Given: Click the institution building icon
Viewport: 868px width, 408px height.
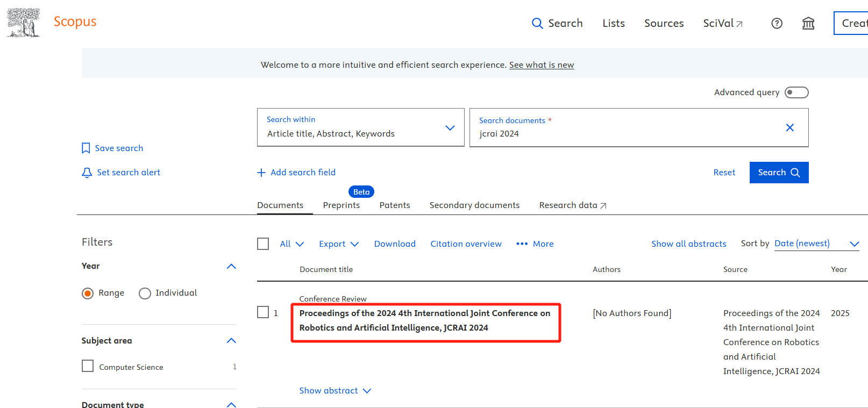Looking at the screenshot, I should coord(808,23).
